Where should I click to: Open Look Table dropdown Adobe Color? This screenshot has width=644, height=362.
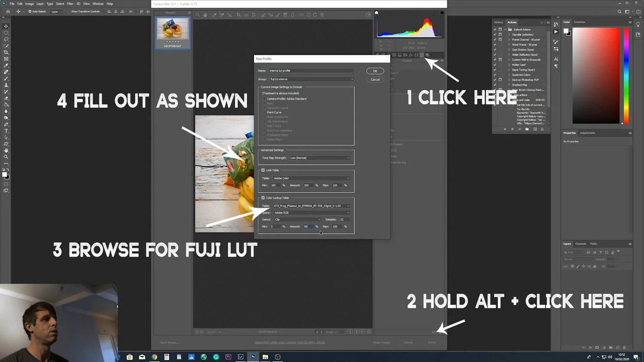pyautogui.click(x=311, y=178)
